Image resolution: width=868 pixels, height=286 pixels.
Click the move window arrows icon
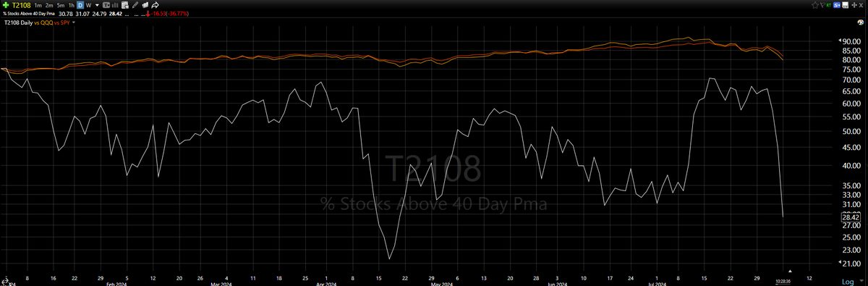coord(854,5)
